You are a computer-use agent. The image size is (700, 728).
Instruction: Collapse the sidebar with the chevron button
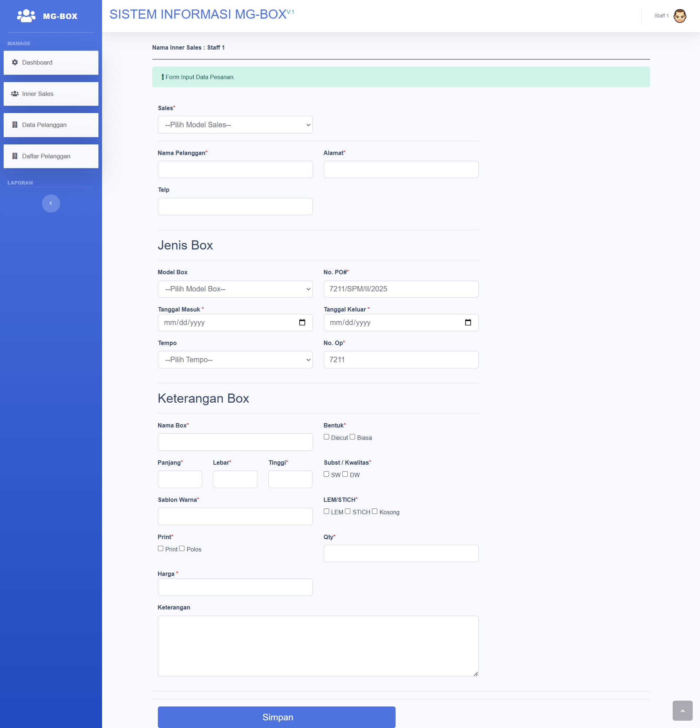pyautogui.click(x=51, y=203)
